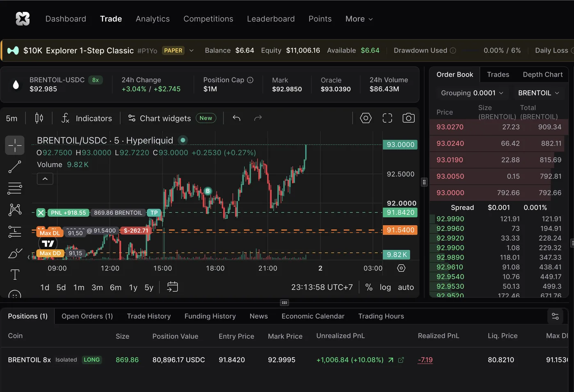The width and height of the screenshot is (574, 392).
Task: Change the 5m chart interval
Action: [x=12, y=118]
